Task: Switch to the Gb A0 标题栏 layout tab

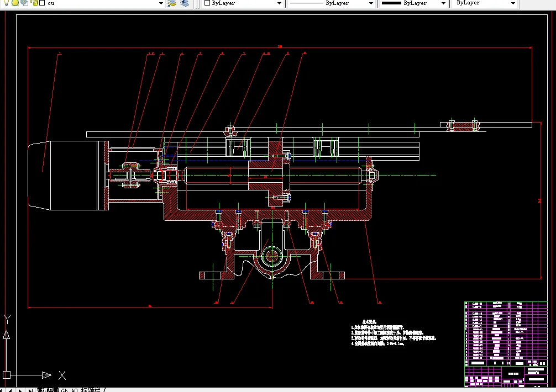Action: [x=81, y=390]
